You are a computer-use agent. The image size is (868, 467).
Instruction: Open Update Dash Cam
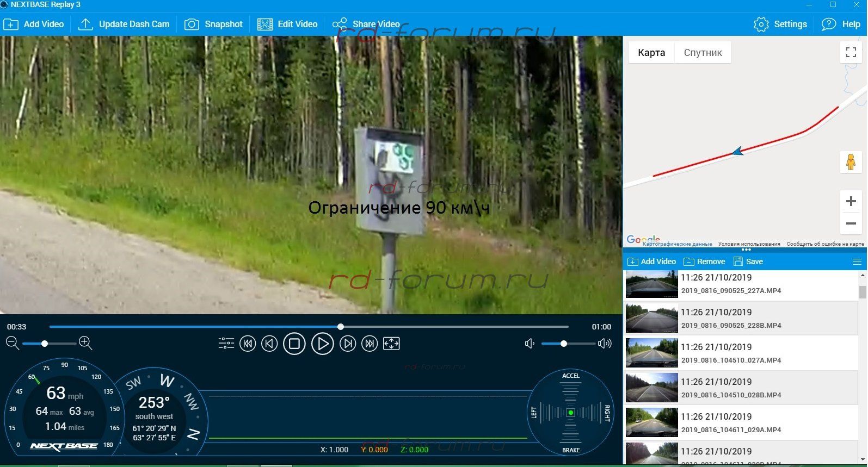(x=124, y=24)
